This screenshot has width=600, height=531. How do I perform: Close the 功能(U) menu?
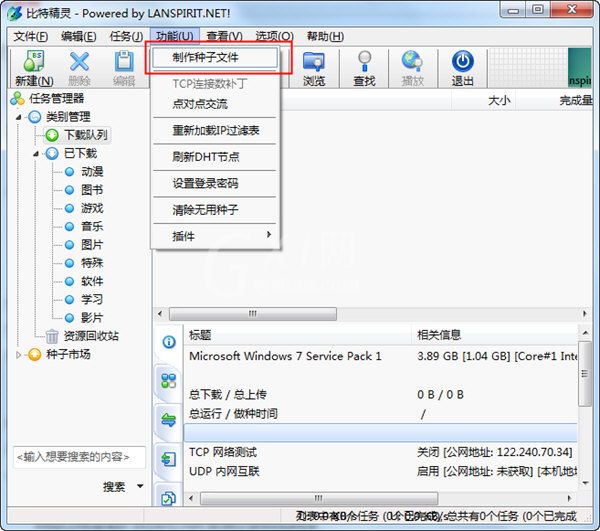[174, 36]
